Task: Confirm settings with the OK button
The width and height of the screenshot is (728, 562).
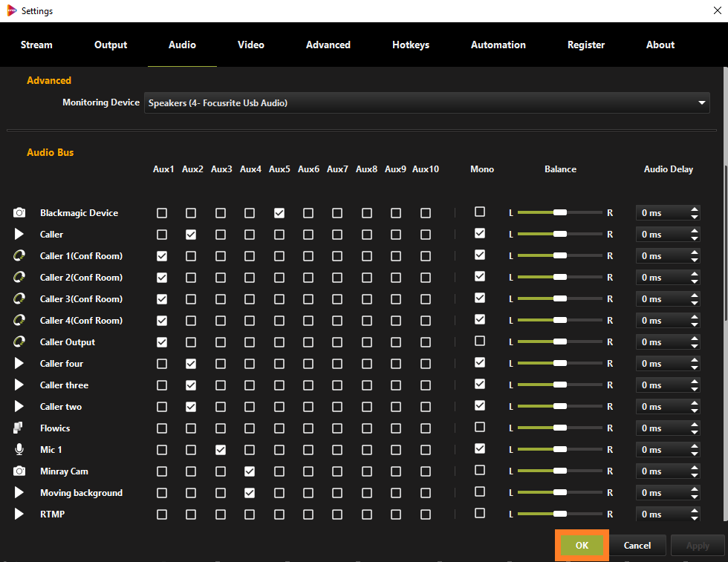Action: point(582,545)
